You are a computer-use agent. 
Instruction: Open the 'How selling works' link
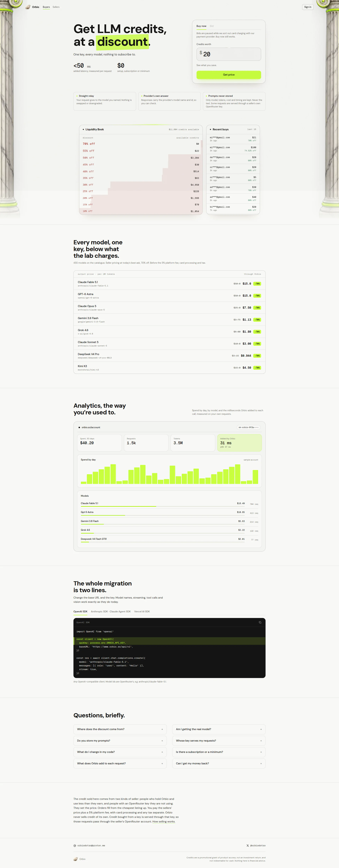click(164, 822)
